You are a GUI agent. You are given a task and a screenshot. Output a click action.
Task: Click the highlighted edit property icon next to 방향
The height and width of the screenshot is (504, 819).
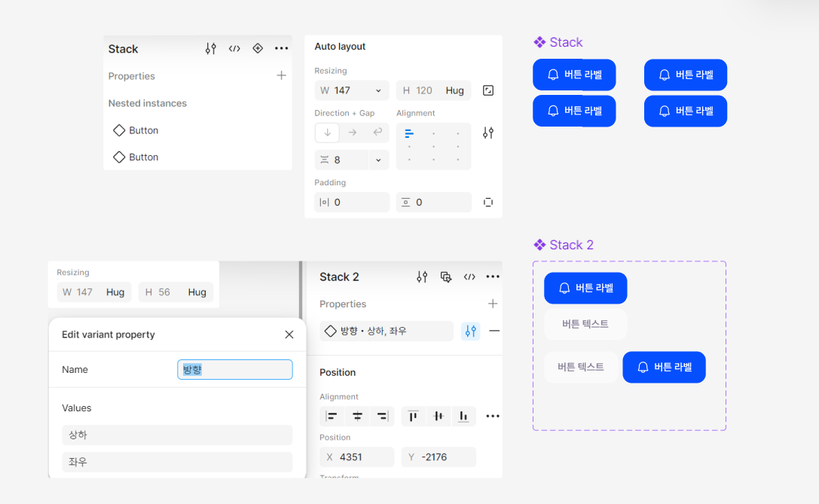coord(471,331)
